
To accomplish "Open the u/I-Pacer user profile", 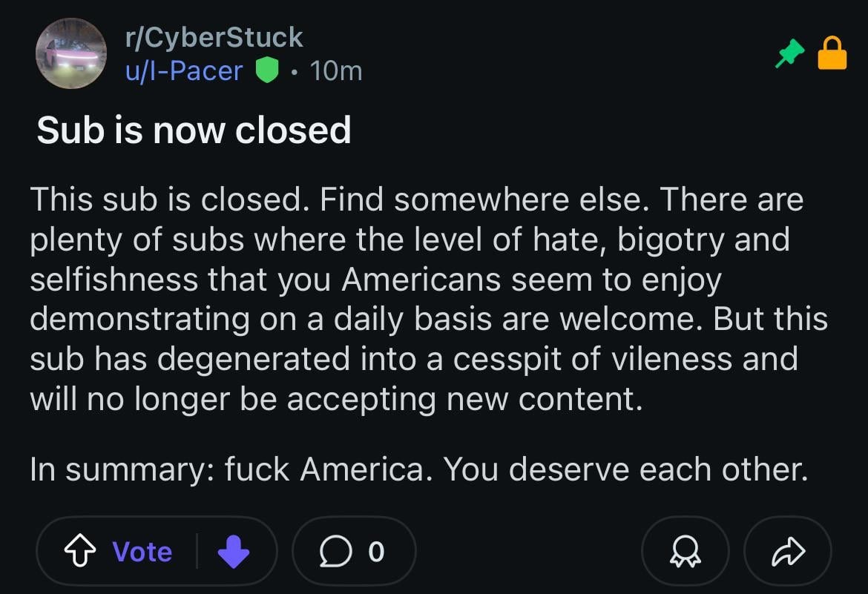I will 185,70.
